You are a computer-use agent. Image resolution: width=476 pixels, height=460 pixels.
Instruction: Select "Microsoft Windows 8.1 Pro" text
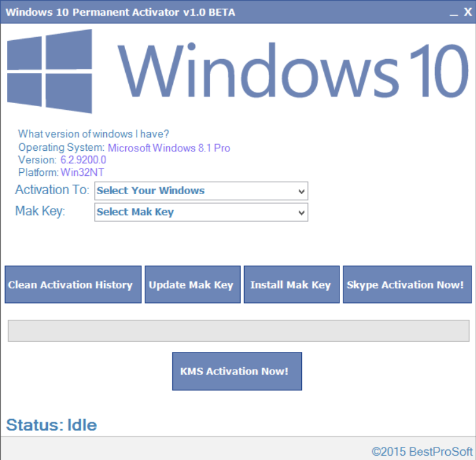point(169,148)
